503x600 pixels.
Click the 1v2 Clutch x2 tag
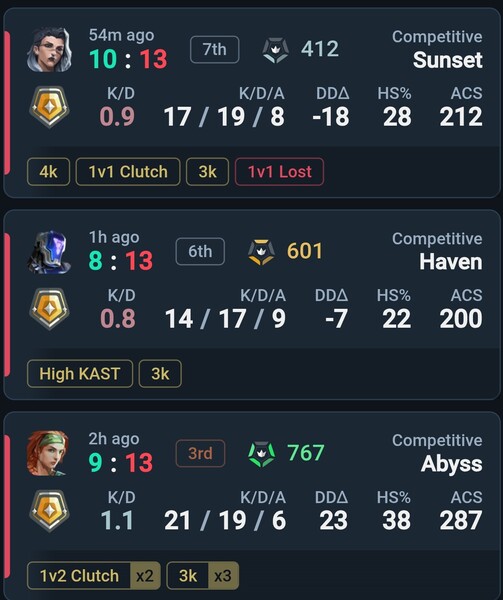94,576
